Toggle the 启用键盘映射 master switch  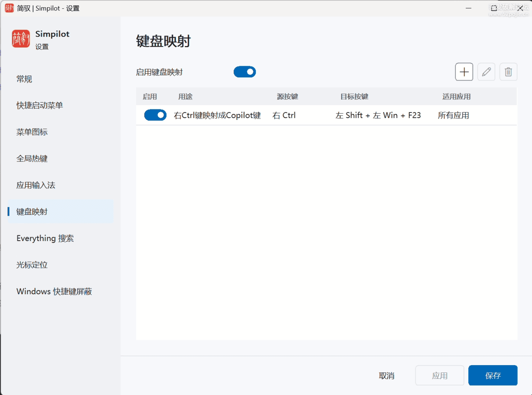pyautogui.click(x=245, y=72)
